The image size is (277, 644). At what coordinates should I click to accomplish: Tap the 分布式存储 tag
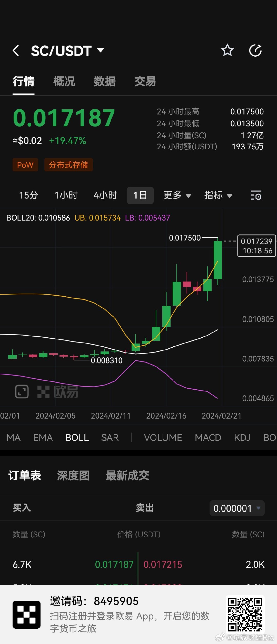click(68, 165)
